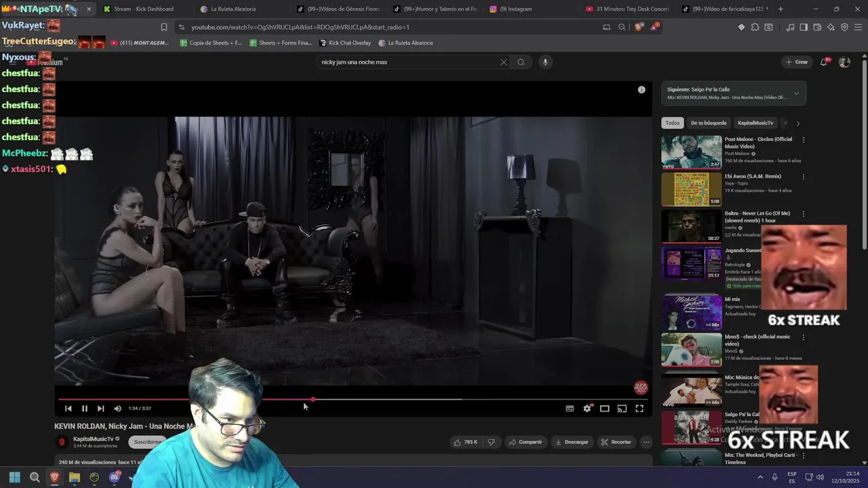Image resolution: width=868 pixels, height=488 pixels.
Task: Open bbno$ check video thumbnail
Action: 692,349
